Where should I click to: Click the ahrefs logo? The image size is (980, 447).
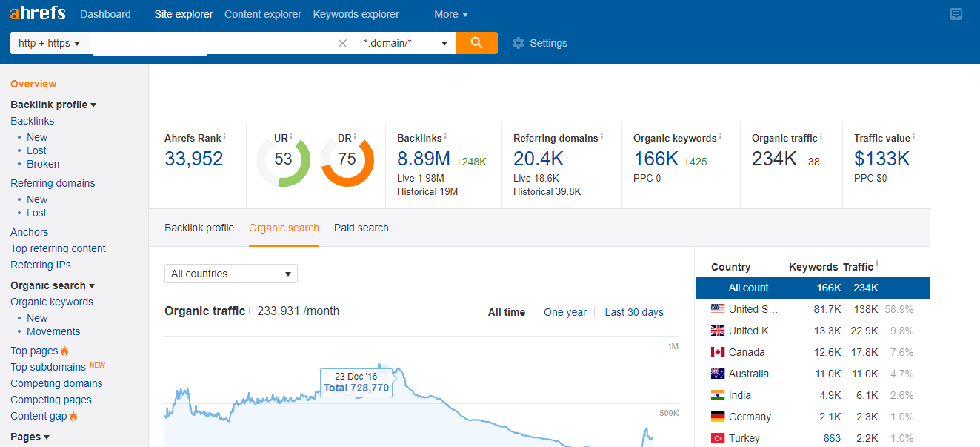click(37, 13)
